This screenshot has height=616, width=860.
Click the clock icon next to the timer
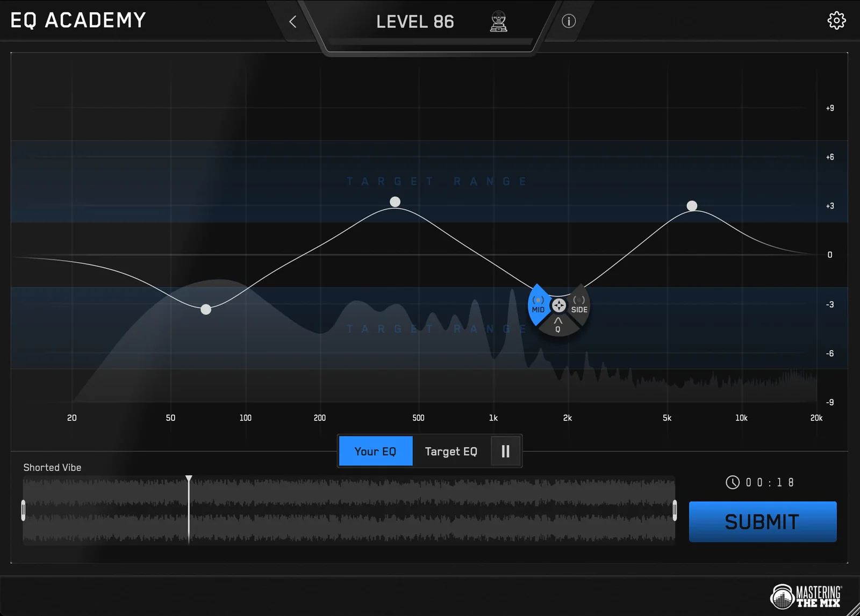734,482
